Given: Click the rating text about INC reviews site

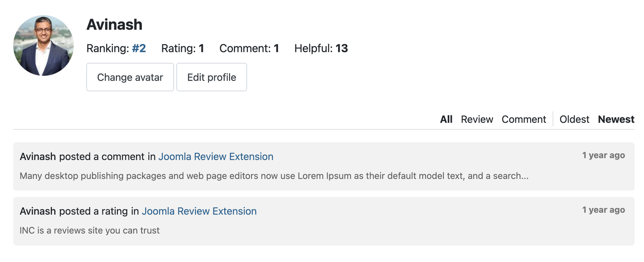Looking at the screenshot, I should click(x=89, y=230).
